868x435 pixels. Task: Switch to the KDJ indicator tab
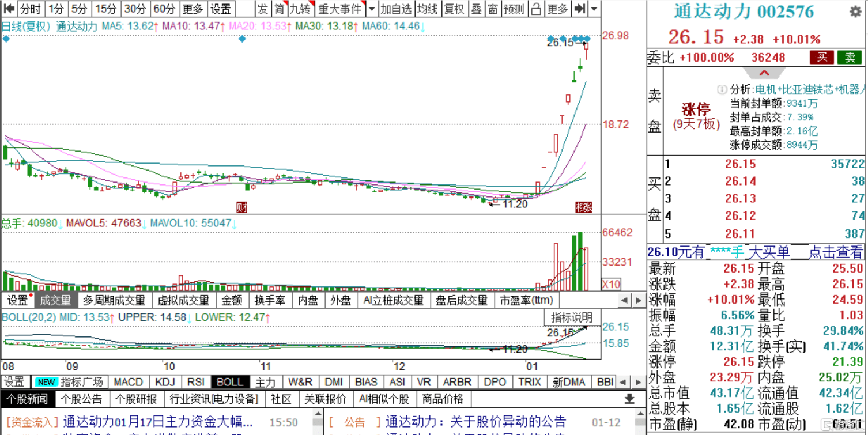pos(164,382)
